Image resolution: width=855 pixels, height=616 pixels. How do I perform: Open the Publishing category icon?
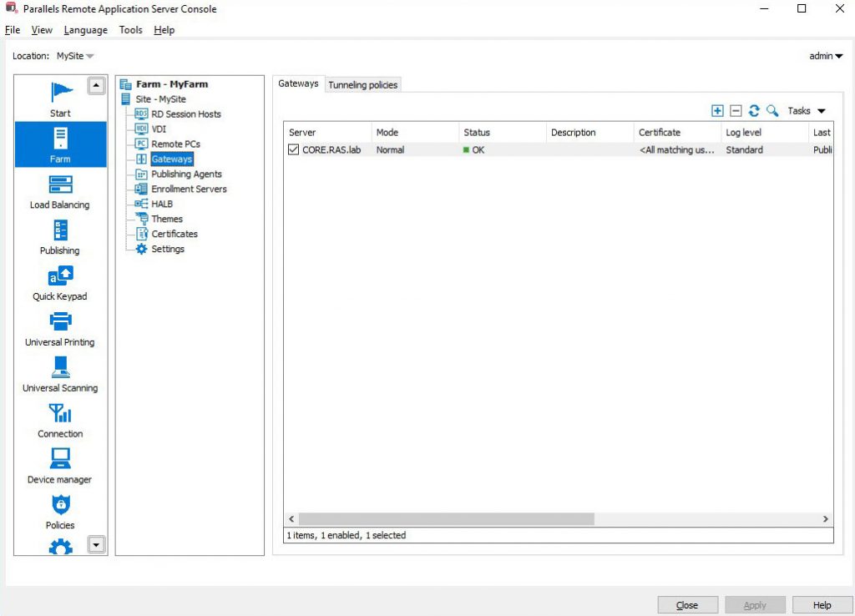coord(60,230)
